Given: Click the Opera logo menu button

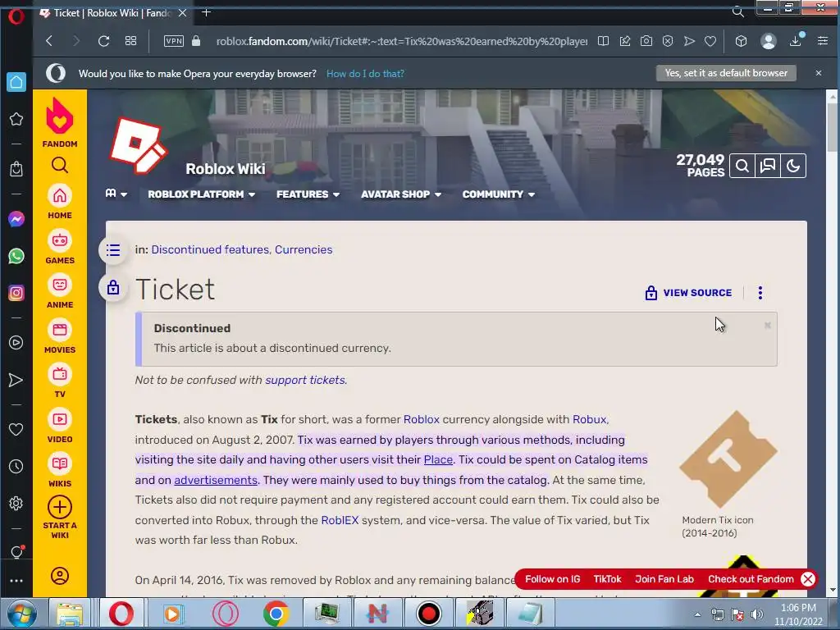Looking at the screenshot, I should 16,16.
